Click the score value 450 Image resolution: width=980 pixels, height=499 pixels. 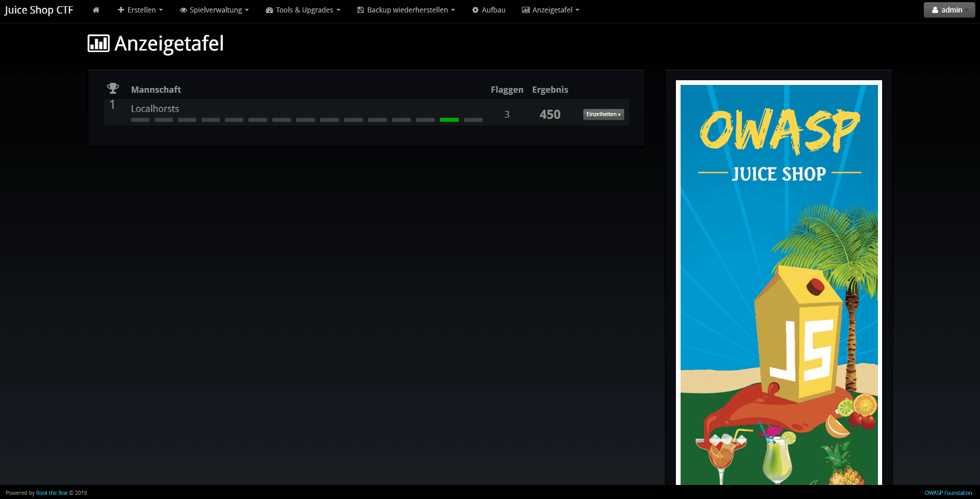point(550,115)
